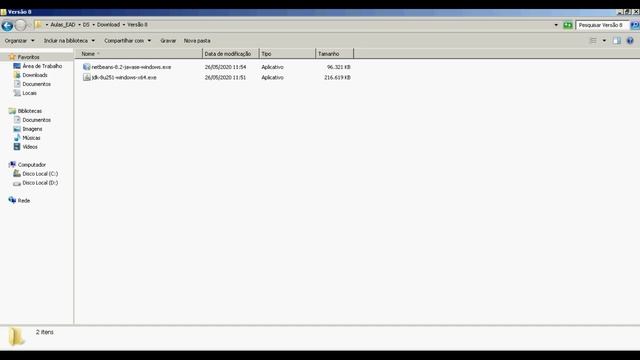This screenshot has width=640, height=360.
Task: Click Aplicativo type in netbeans row
Action: pos(272,67)
